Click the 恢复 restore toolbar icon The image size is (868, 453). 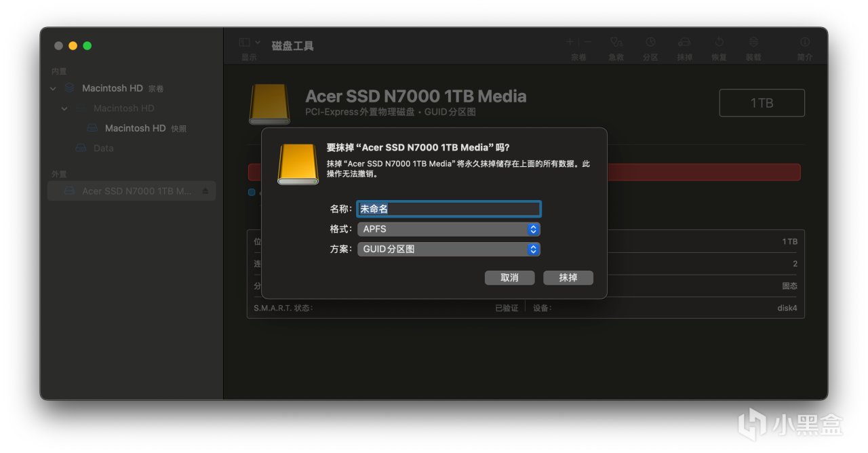click(719, 42)
